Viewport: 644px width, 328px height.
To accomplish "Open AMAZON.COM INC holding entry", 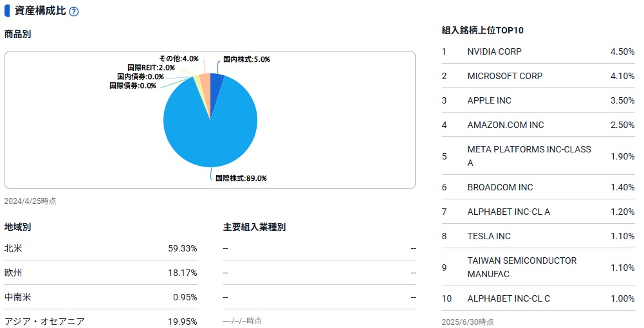I will coord(505,125).
